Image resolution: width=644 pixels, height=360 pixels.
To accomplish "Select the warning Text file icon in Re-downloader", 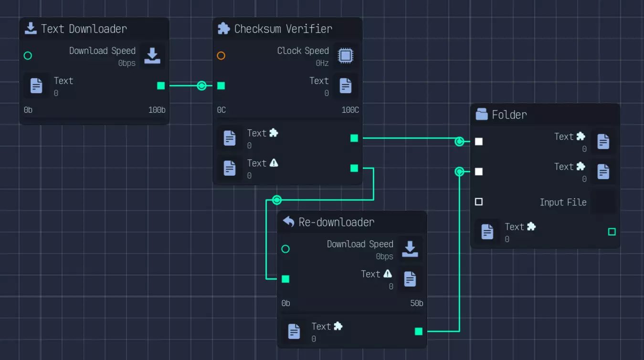I will tap(410, 279).
